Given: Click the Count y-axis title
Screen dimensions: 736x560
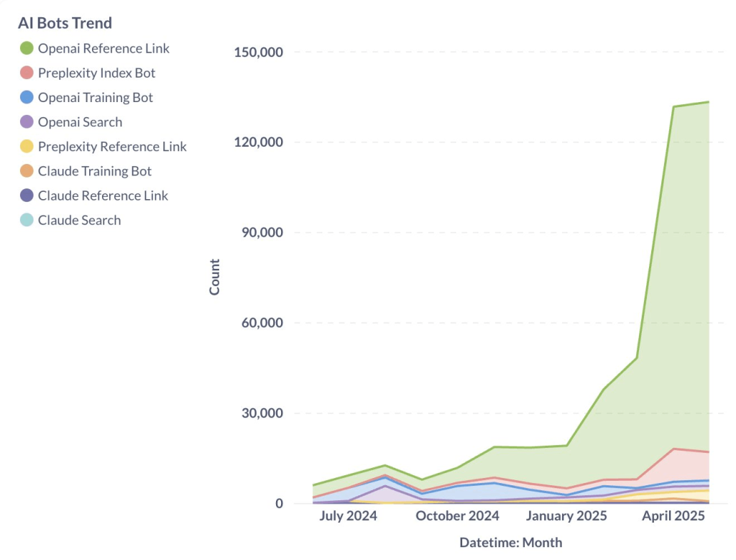Looking at the screenshot, I should 215,277.
